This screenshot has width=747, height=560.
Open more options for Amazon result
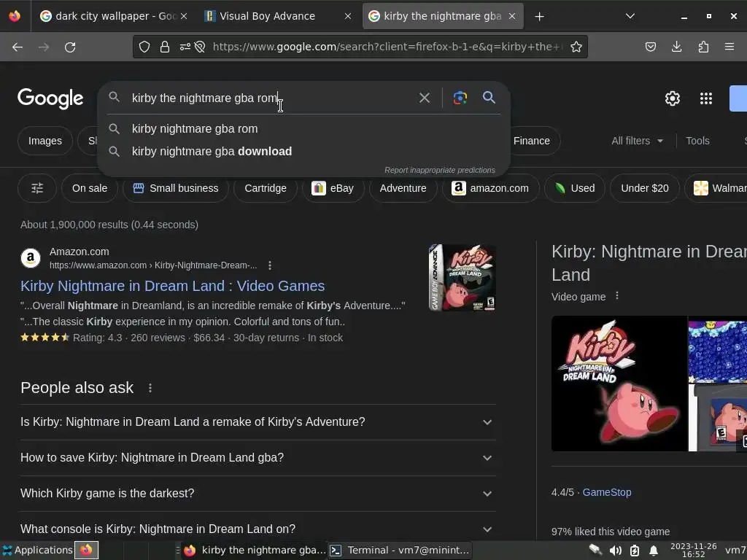270,265
